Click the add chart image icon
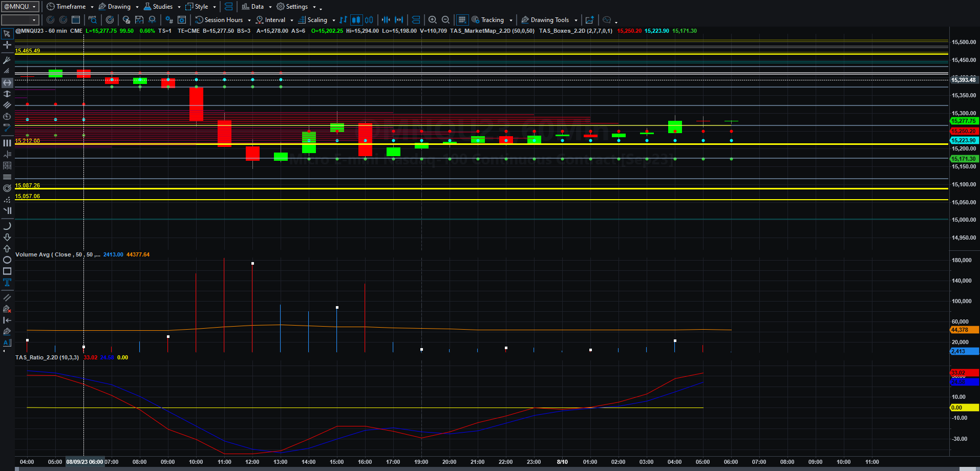The image size is (980, 471). click(589, 20)
